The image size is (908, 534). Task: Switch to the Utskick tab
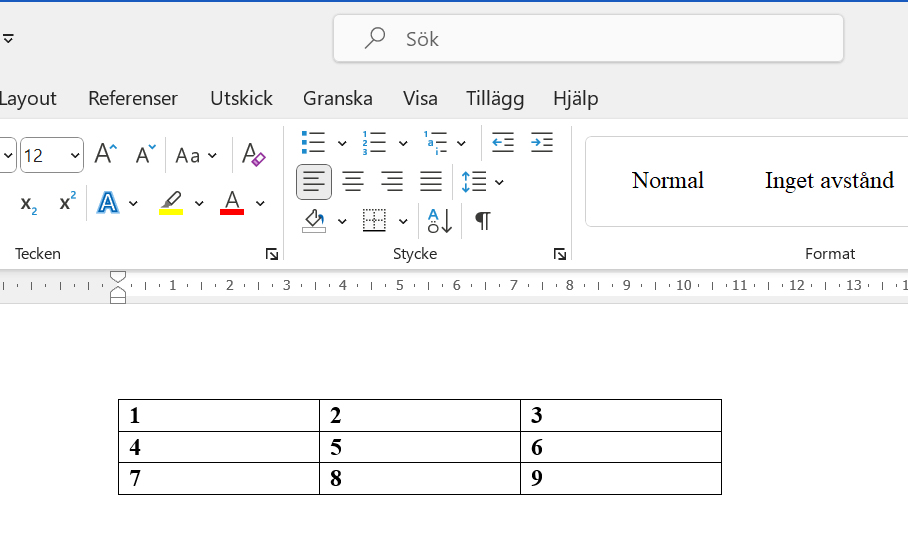[x=241, y=98]
